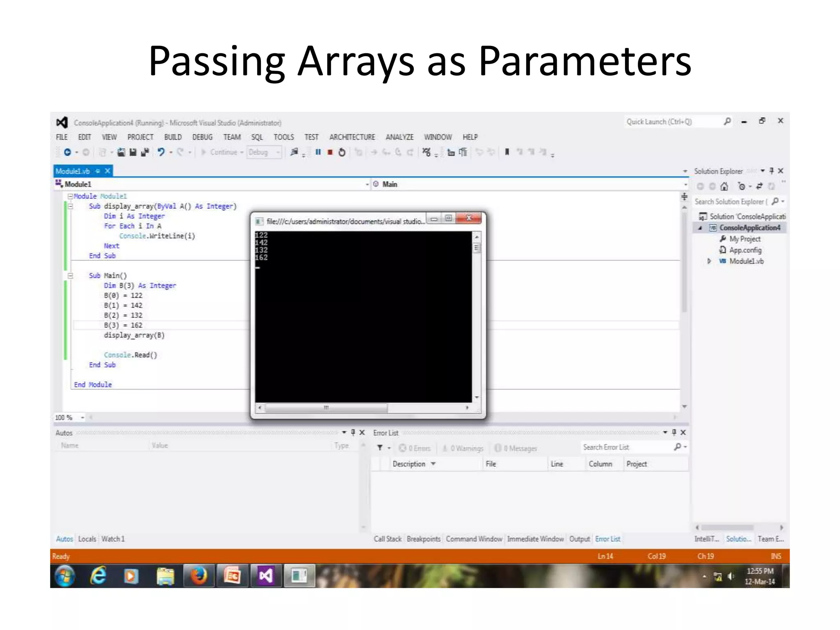
Task: Open the TOOLS menu
Action: click(x=284, y=137)
